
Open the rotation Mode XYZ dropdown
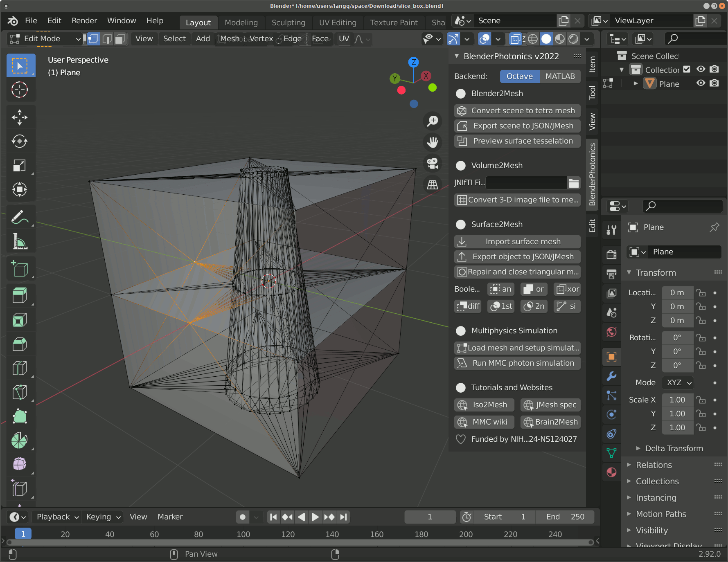[x=678, y=383]
